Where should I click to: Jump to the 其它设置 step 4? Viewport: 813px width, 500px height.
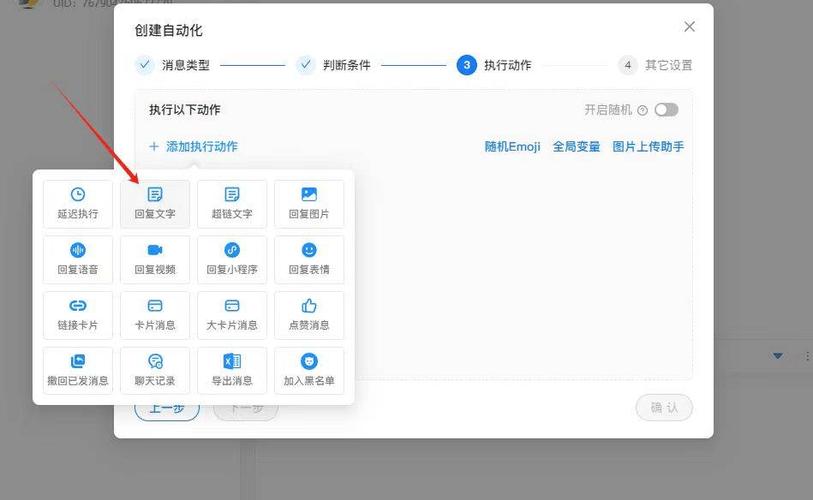click(655, 65)
